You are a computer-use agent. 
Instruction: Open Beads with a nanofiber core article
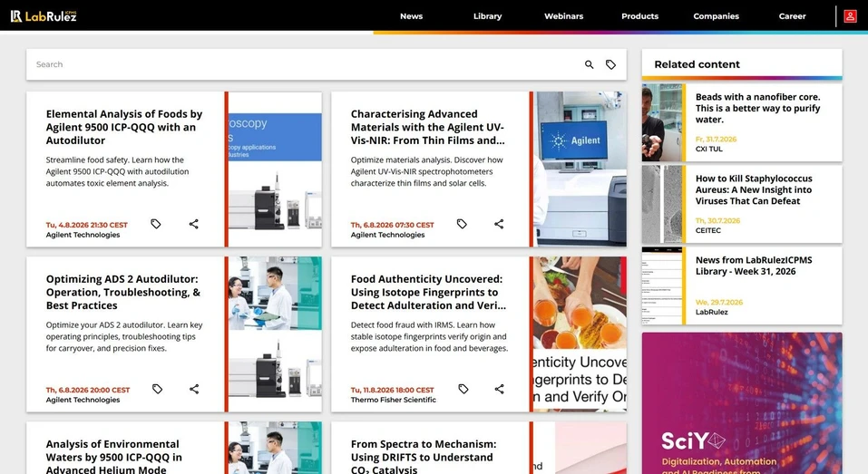[x=758, y=108]
